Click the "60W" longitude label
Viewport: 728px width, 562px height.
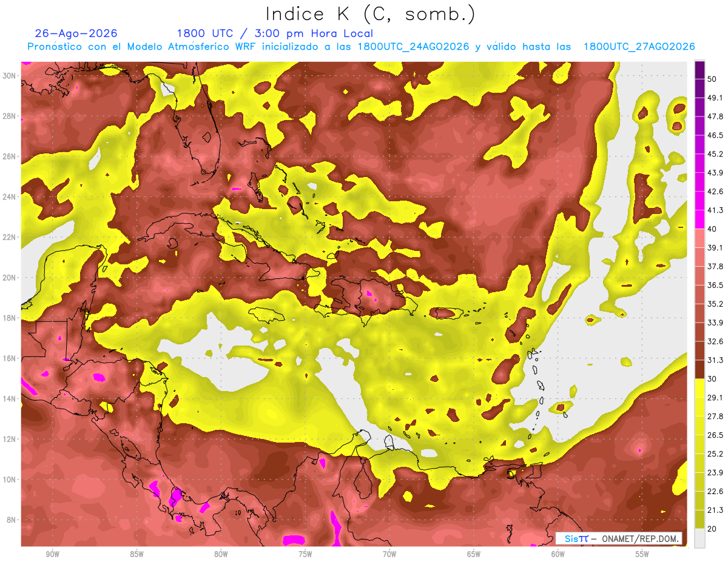click(558, 554)
